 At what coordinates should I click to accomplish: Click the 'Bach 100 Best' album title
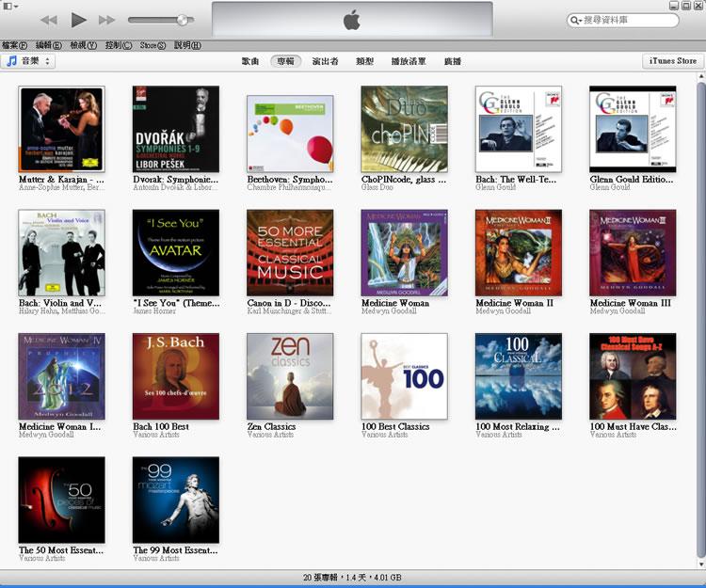(161, 426)
